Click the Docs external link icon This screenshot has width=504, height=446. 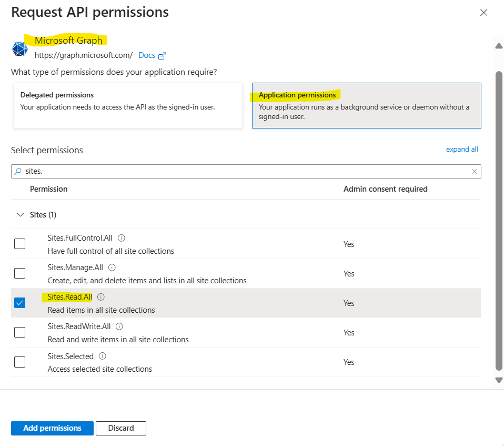162,55
